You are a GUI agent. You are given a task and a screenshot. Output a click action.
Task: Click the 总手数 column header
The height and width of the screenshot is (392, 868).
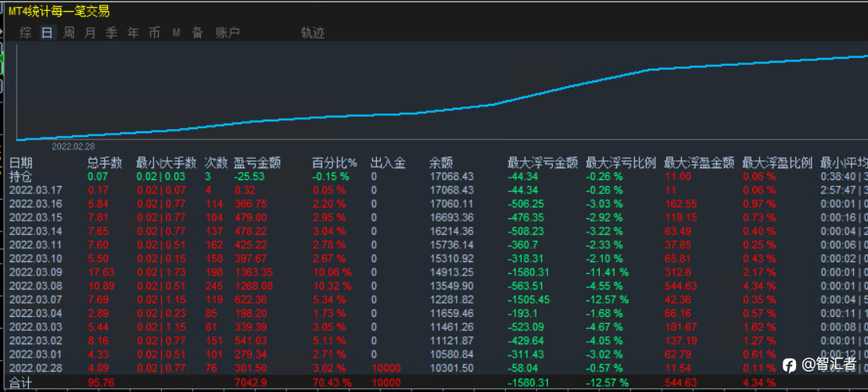[x=105, y=163]
